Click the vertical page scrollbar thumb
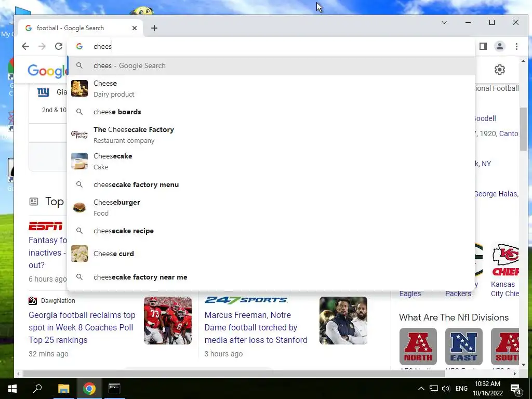This screenshot has width=532, height=399. click(x=523, y=129)
